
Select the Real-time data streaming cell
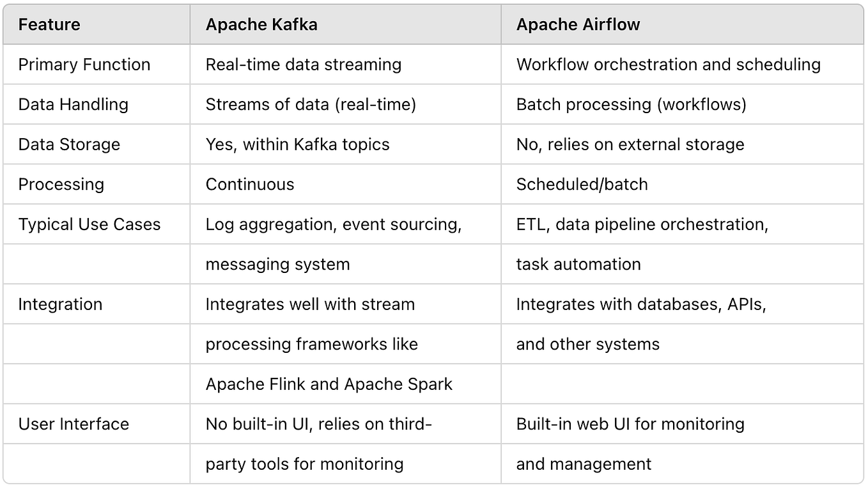pyautogui.click(x=303, y=65)
